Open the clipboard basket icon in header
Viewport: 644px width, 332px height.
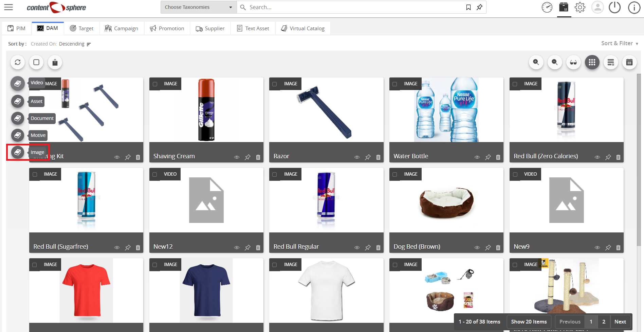[x=564, y=7]
